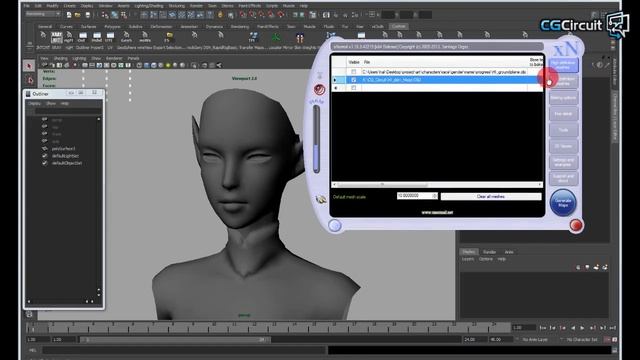Click the horizontal scrollbar in mesh list
The image size is (640, 360).
[x=437, y=184]
